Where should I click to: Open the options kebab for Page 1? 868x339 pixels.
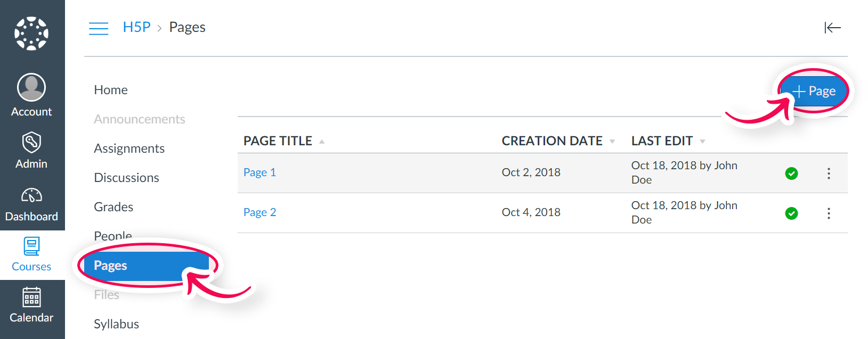829,173
